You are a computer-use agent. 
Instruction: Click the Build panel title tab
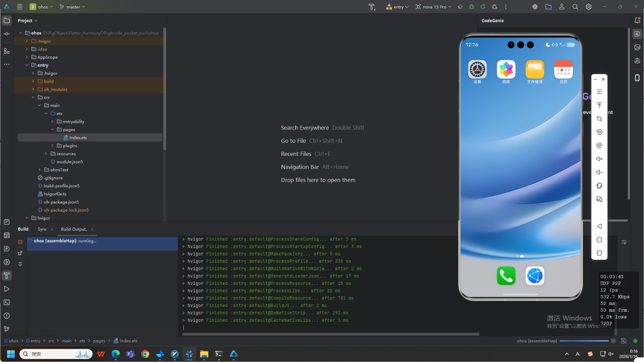click(23, 229)
